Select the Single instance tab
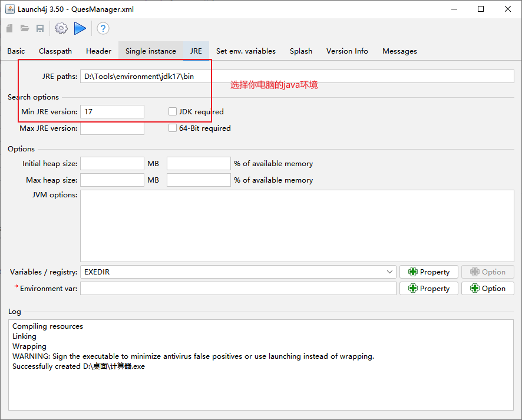522x420 pixels. click(151, 51)
